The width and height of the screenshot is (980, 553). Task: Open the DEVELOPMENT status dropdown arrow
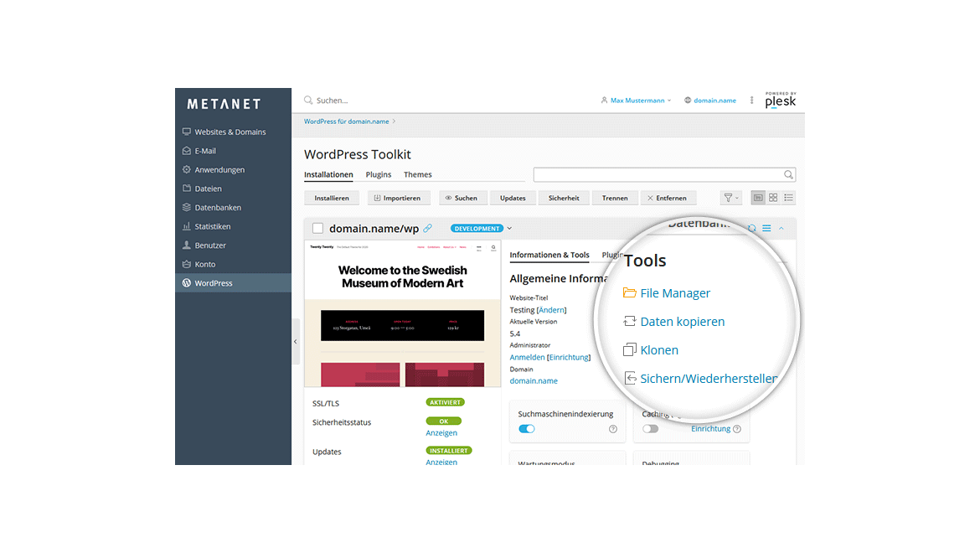click(509, 229)
